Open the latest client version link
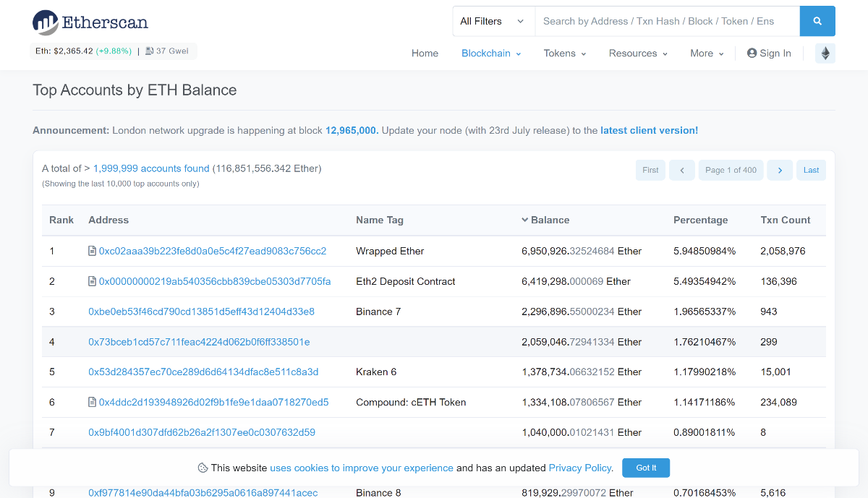 (x=649, y=131)
